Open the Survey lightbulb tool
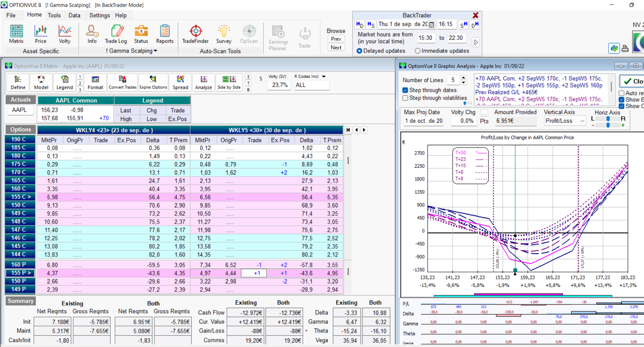Viewport: 644px width, 347px height. pos(224,34)
